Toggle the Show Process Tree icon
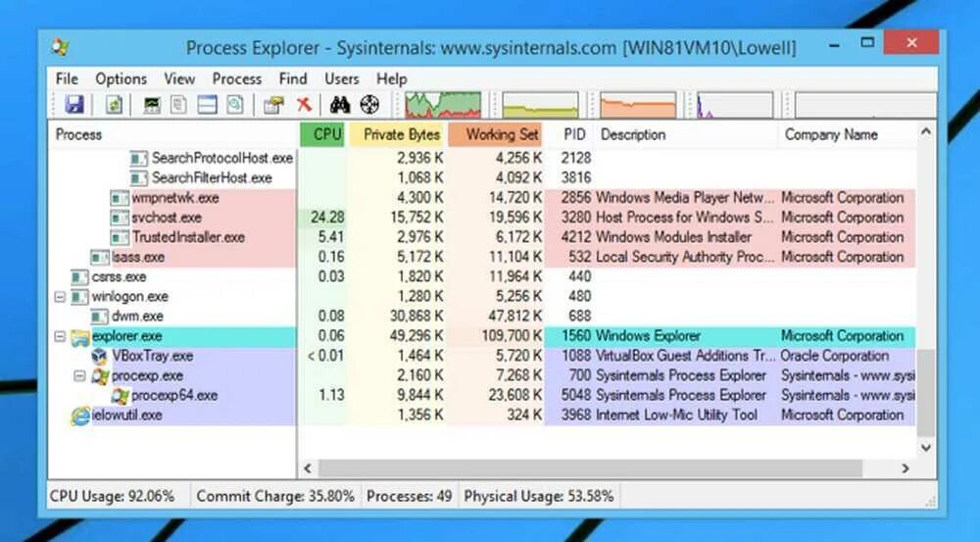This screenshot has height=542, width=980. [178, 105]
